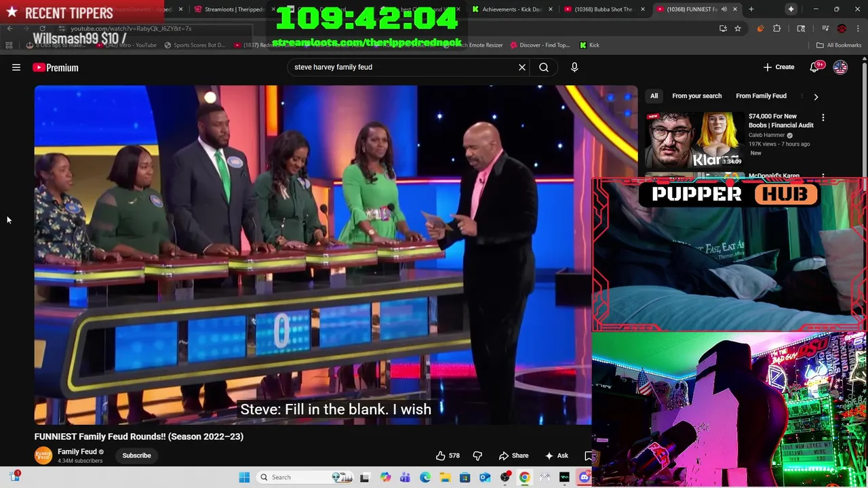Open the Windows widgets icon
868x488 pixels.
pos(15,477)
